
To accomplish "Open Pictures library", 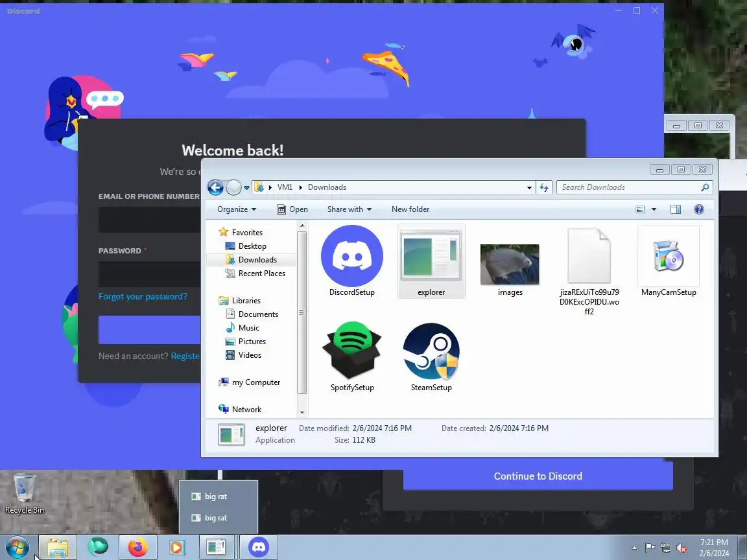I will coord(245,342).
